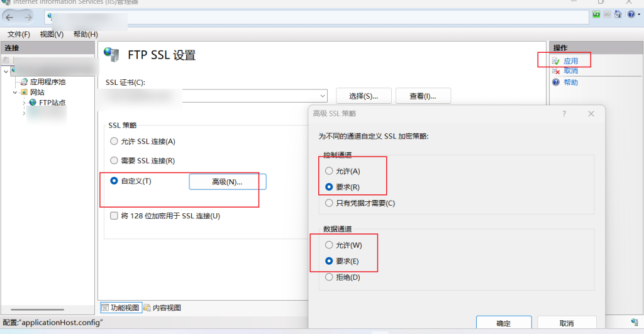Viewport: 644px width, 334px height.
Task: Click the FTP站点 globe icon
Action: (x=33, y=103)
